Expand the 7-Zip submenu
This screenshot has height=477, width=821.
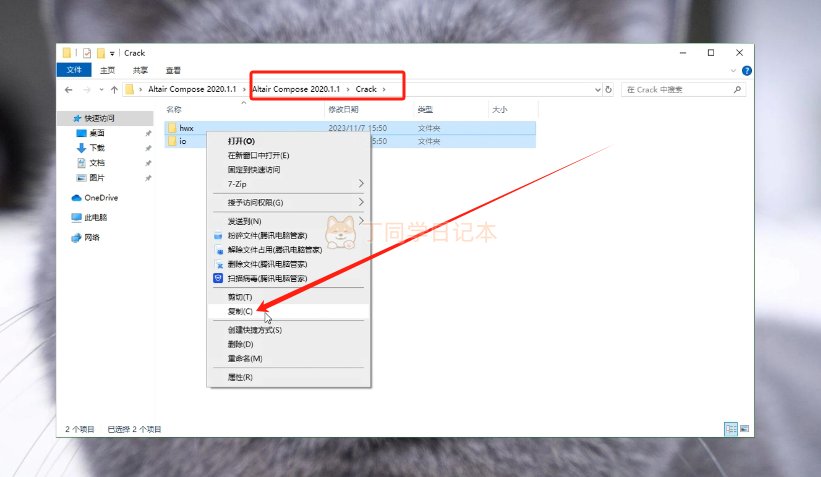point(289,184)
